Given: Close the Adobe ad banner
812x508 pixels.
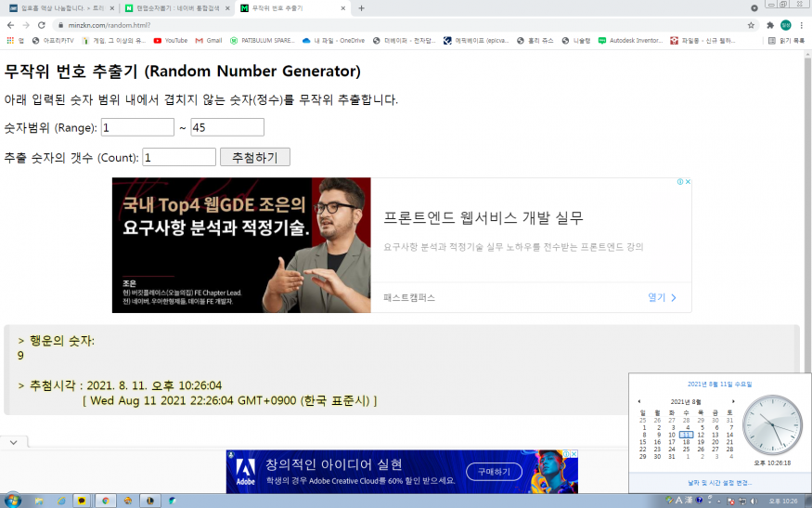Looking at the screenshot, I should (x=573, y=455).
